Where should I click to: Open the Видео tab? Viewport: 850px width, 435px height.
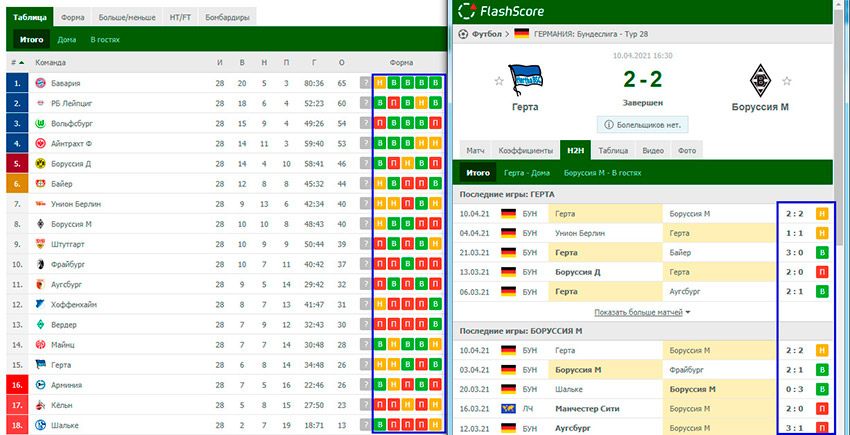[x=653, y=150]
